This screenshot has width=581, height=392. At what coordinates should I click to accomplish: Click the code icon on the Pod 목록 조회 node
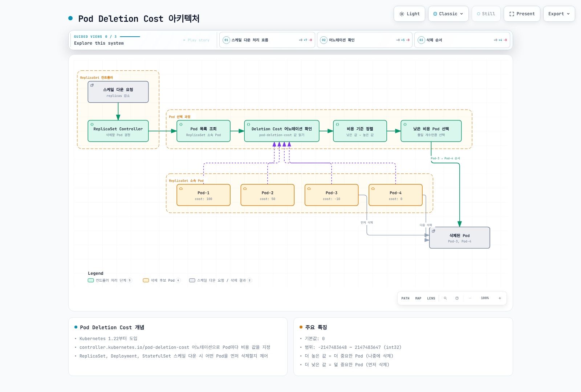(181, 124)
